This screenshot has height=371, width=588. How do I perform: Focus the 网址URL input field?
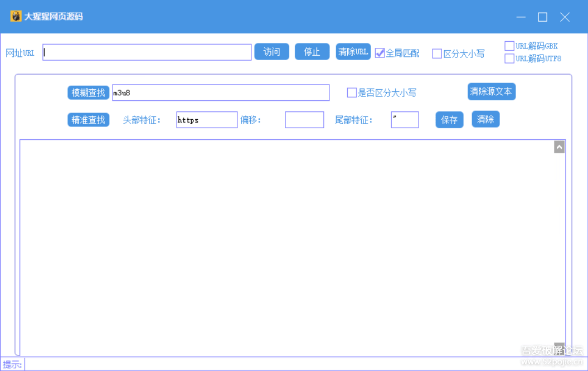point(147,52)
